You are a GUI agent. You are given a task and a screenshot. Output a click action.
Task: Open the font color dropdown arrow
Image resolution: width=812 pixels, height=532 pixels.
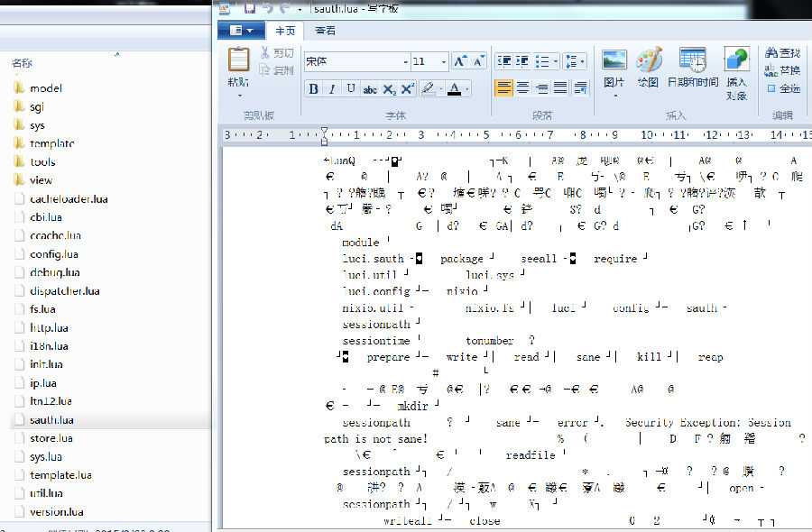click(x=467, y=89)
